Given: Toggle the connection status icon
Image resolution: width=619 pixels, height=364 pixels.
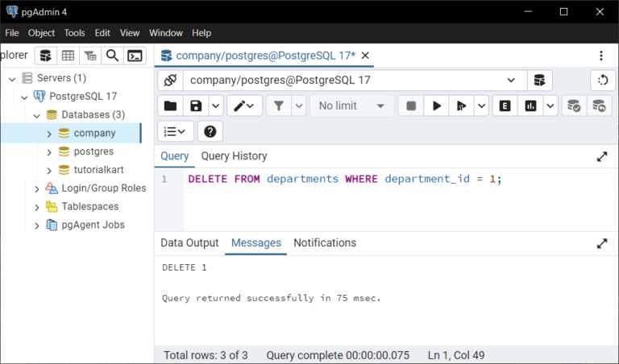Looking at the screenshot, I should [x=170, y=80].
